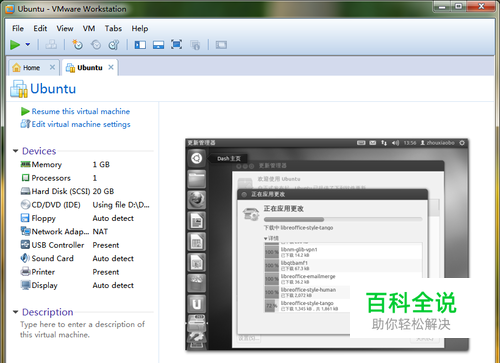The image size is (500, 363).
Task: Select the Memory device row
Action: coord(85,164)
